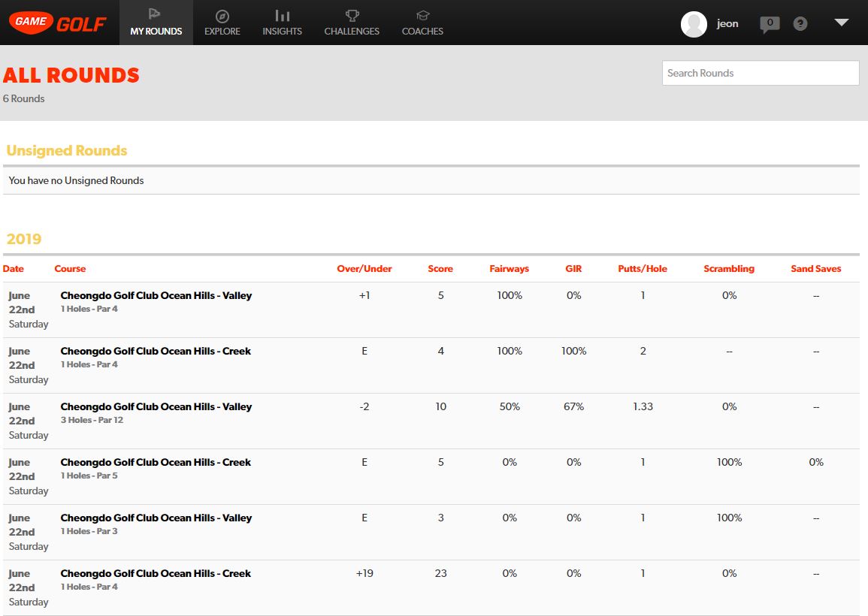This screenshot has width=868, height=616.
Task: Open the Creek Par 5 round
Action: pos(156,462)
